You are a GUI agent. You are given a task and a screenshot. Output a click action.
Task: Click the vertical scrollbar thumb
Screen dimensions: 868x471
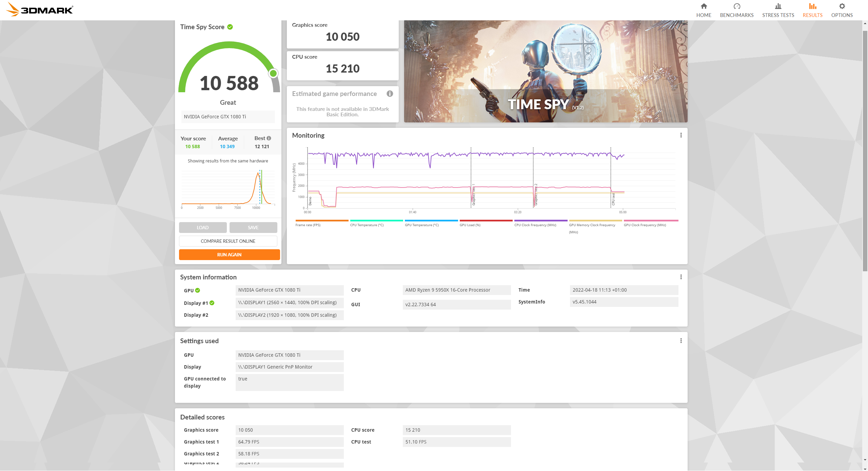pyautogui.click(x=865, y=151)
